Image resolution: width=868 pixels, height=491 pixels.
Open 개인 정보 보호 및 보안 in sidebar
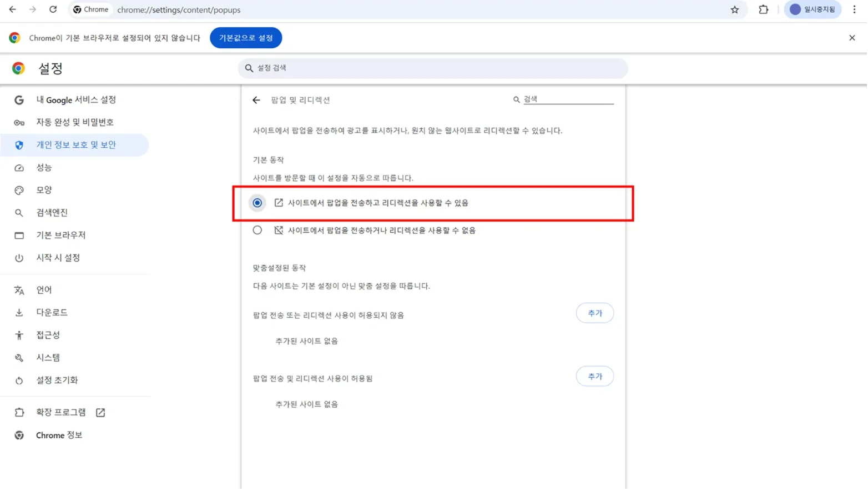click(76, 145)
